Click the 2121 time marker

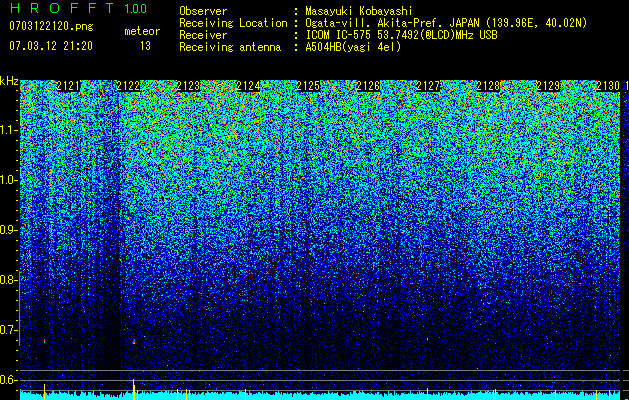coord(68,86)
